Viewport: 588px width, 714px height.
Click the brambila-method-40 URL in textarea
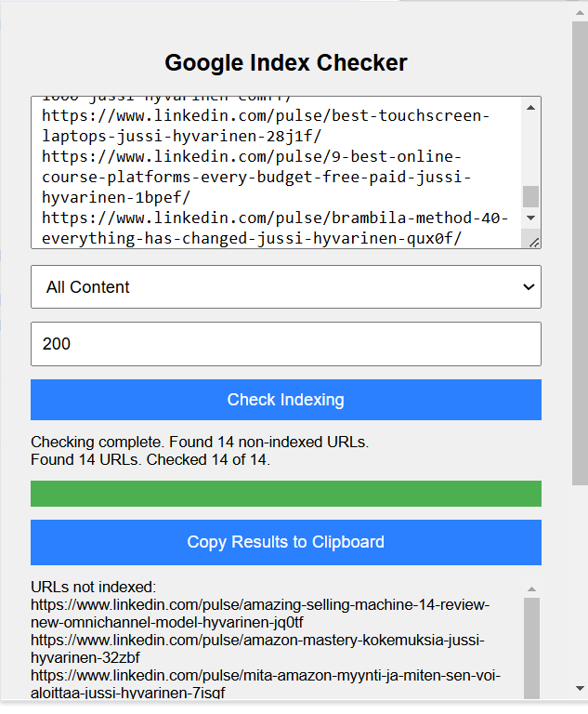tap(275, 228)
